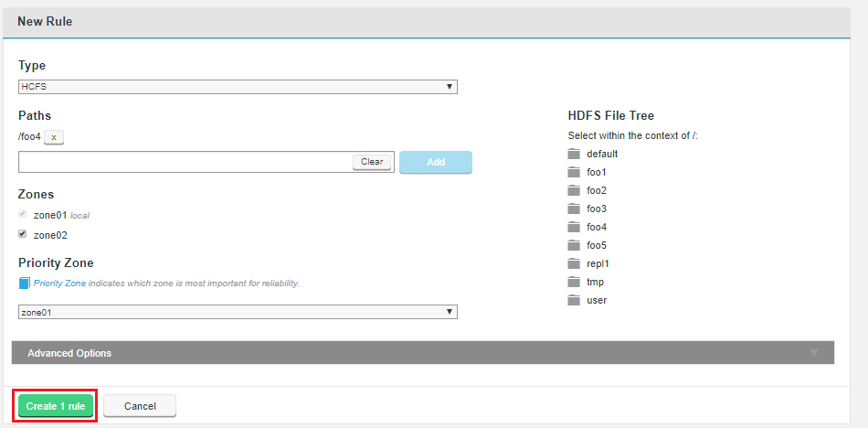The image size is (868, 428).
Task: Click the foo3 folder icon
Action: (574, 209)
